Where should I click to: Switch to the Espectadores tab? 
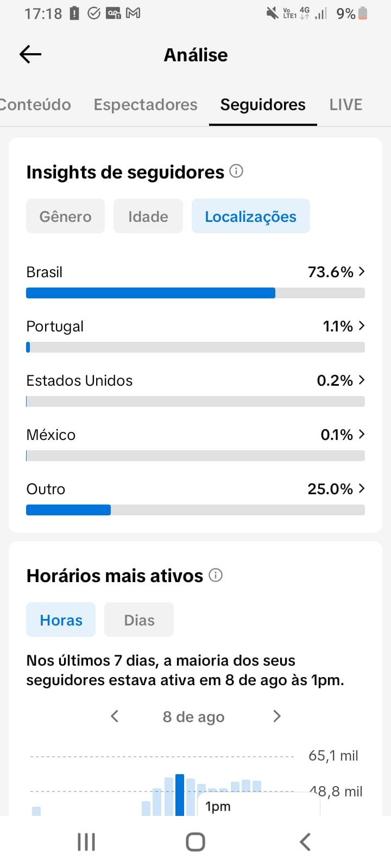pos(146,104)
